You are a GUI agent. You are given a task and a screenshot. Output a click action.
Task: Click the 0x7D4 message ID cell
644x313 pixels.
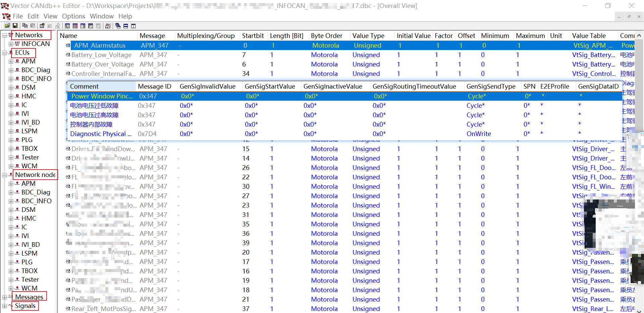coord(147,134)
